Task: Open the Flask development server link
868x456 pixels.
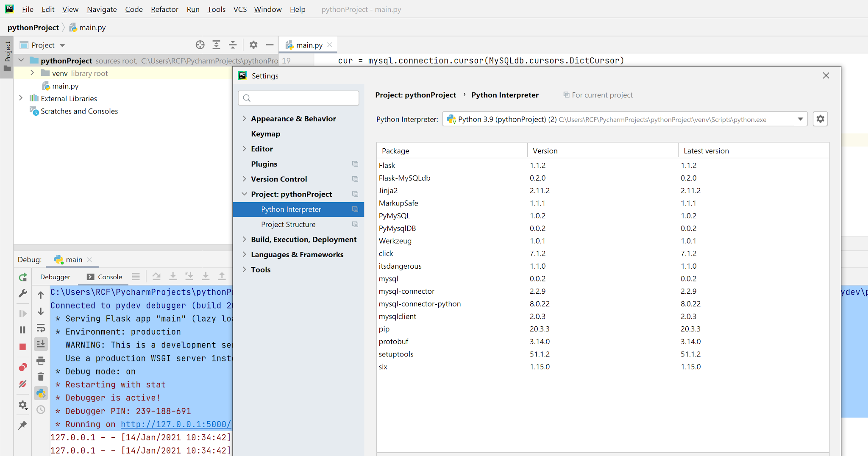Action: click(x=176, y=424)
